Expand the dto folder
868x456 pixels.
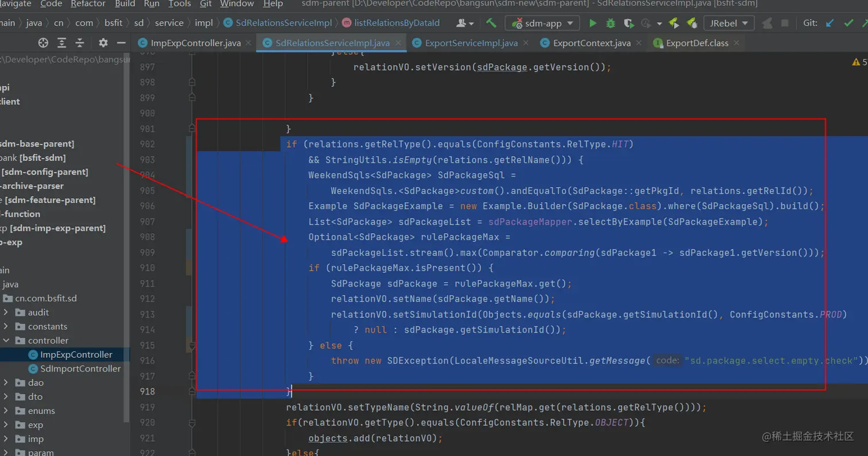coord(6,397)
